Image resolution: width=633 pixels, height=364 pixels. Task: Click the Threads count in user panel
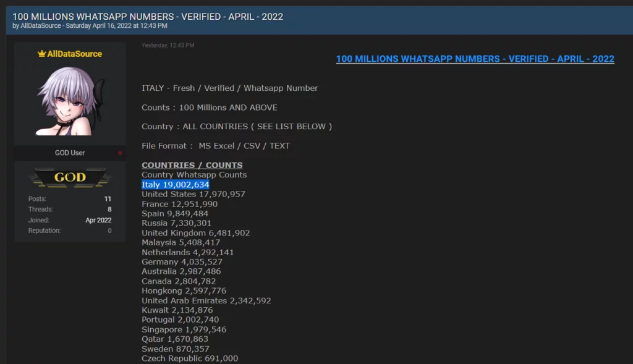pyautogui.click(x=109, y=210)
